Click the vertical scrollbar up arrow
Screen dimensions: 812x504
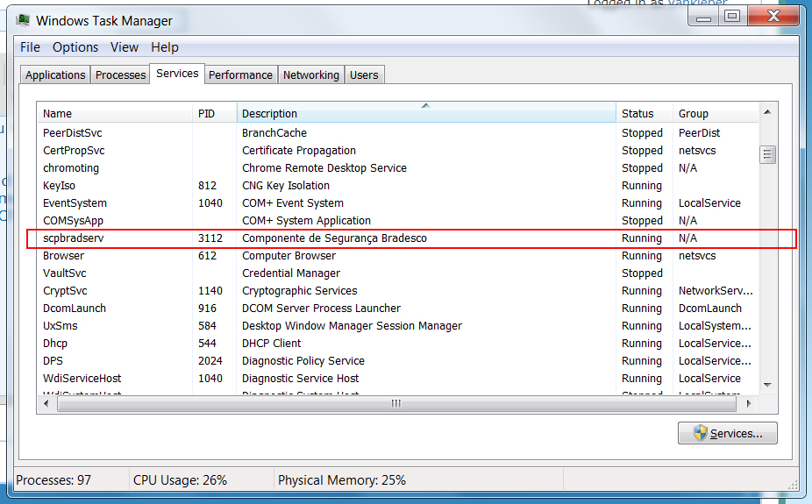pyautogui.click(x=767, y=112)
